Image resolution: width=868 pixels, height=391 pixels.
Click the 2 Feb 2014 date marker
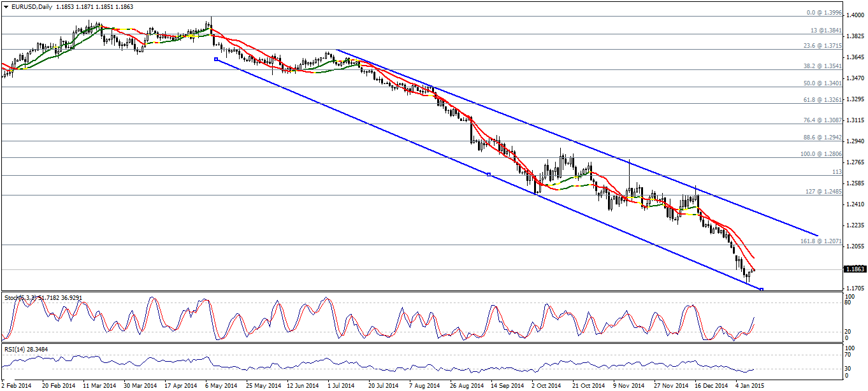pos(16,386)
